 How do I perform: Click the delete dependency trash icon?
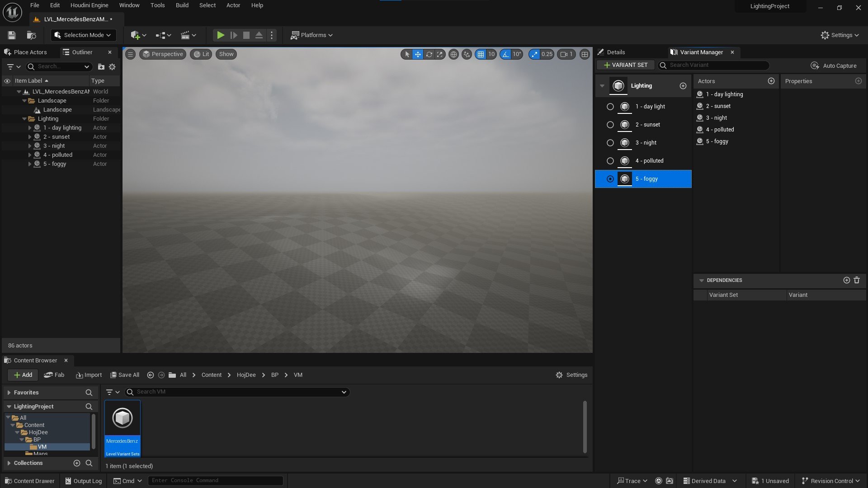point(857,280)
